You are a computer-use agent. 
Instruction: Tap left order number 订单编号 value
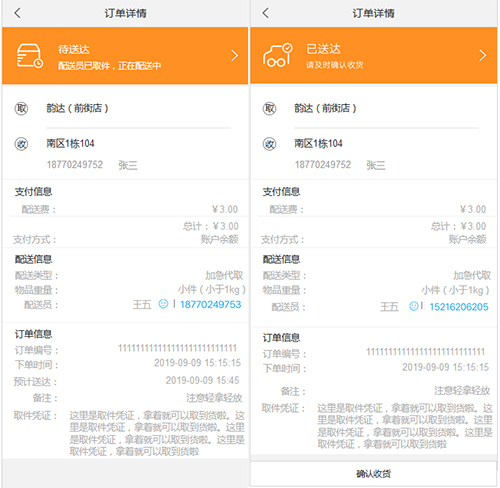coord(177,348)
